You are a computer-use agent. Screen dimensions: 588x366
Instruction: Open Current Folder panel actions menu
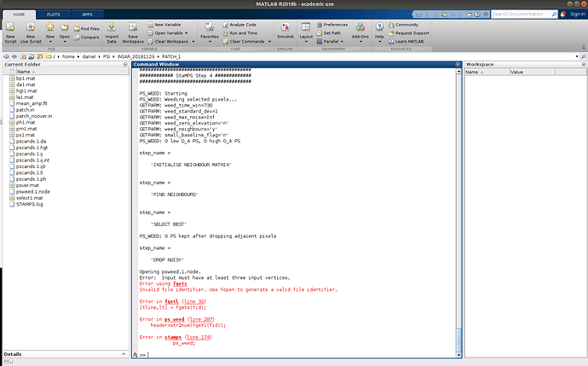(x=125, y=65)
